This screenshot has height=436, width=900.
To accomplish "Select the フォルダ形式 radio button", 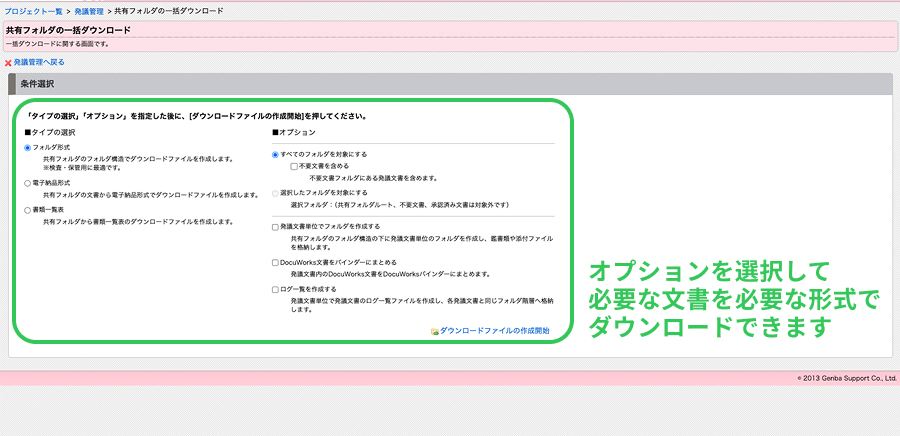I will point(28,148).
